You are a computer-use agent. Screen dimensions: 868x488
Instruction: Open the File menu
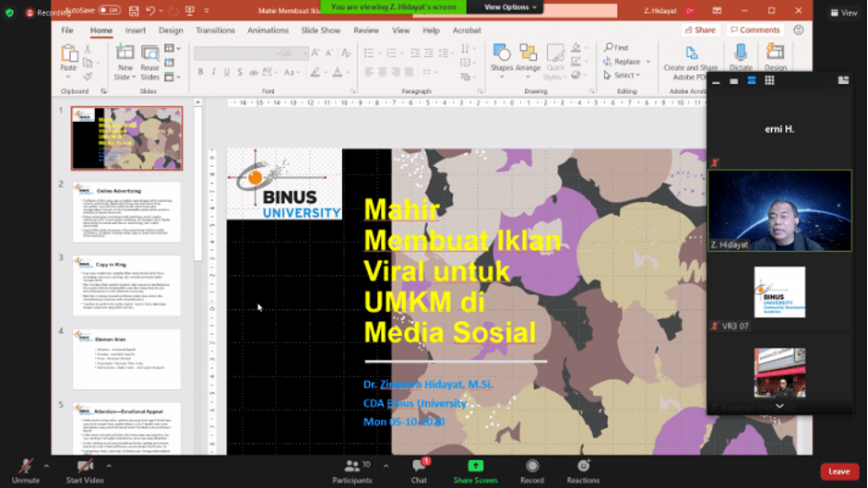pos(67,30)
